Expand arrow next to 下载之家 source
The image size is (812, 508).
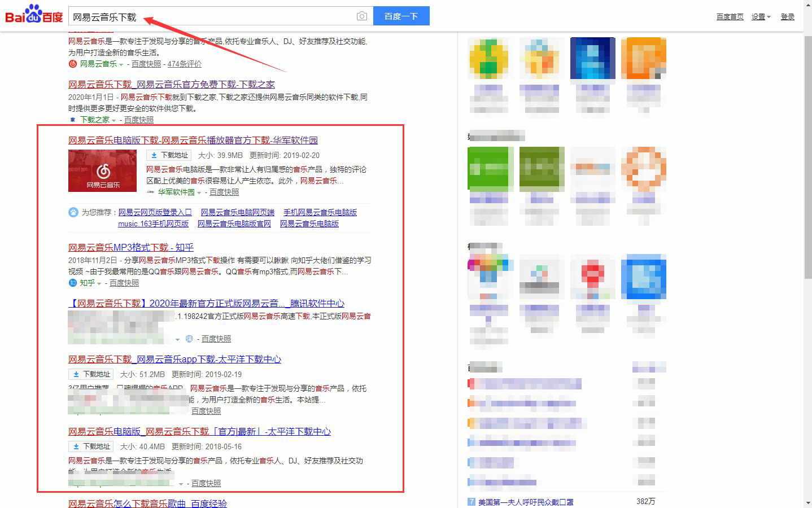113,120
